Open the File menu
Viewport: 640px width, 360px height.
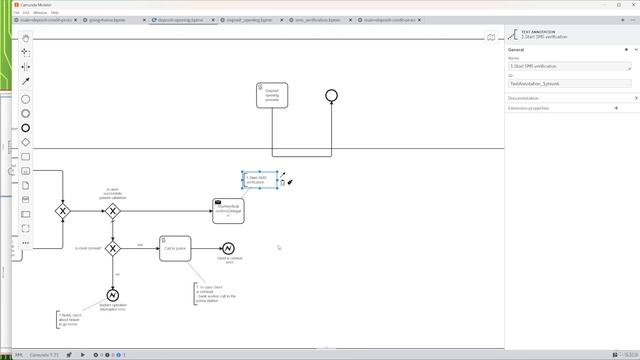16,13
